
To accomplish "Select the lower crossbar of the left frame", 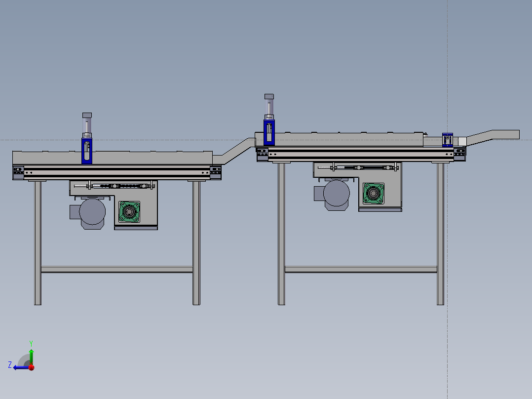I will 117,270.
